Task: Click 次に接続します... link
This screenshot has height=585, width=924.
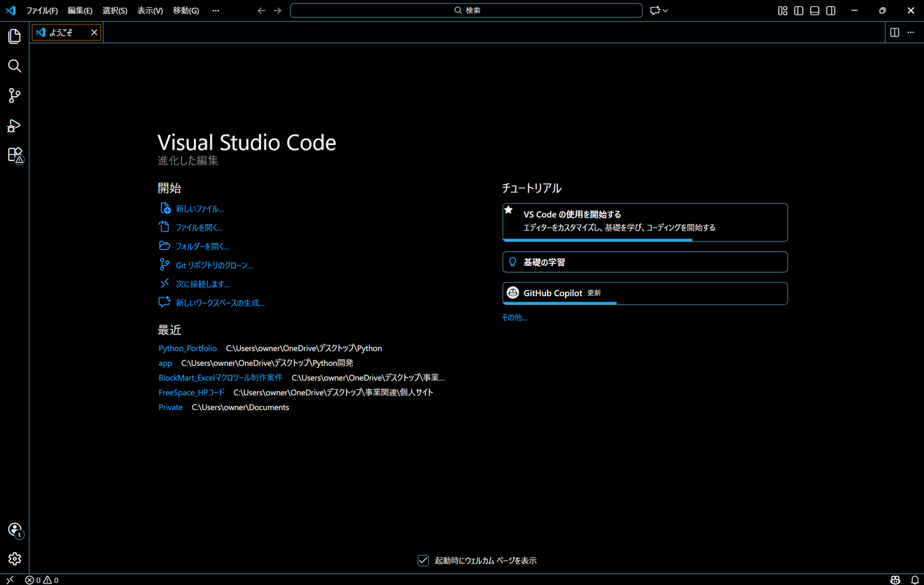Action: (202, 284)
